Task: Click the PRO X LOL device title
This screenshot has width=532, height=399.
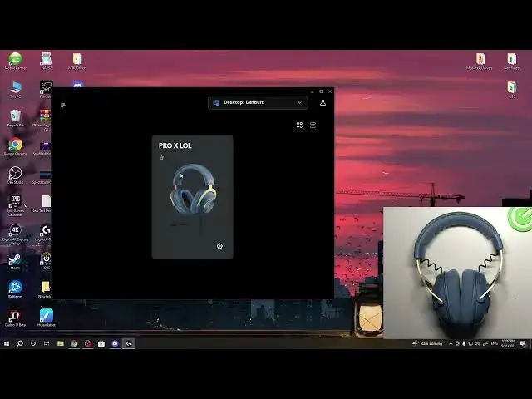Action: tap(175, 145)
